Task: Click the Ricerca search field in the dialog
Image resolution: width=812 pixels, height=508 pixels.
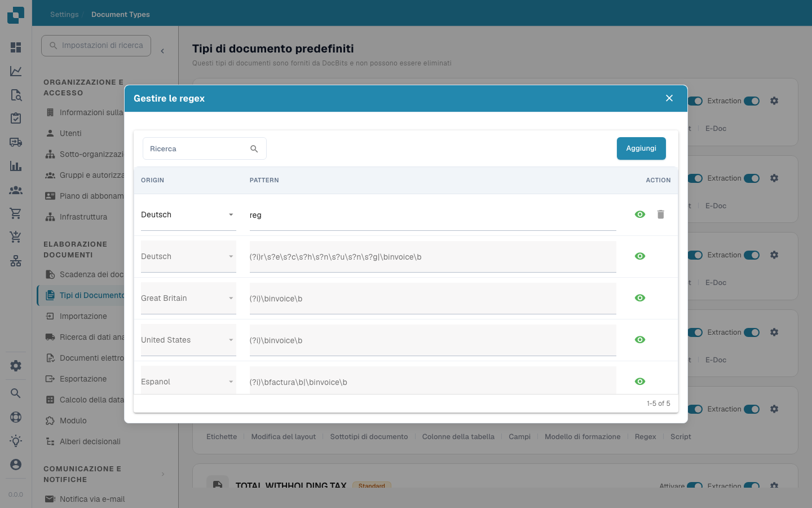Action: pyautogui.click(x=204, y=148)
